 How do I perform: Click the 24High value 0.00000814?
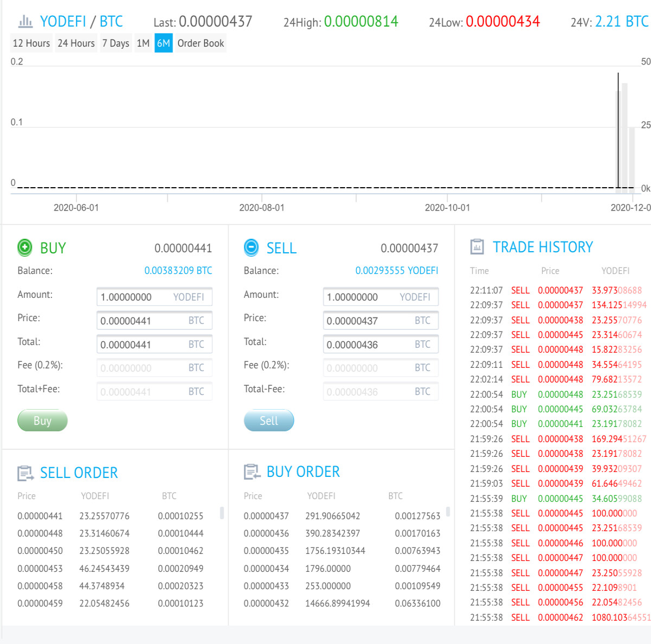point(361,22)
